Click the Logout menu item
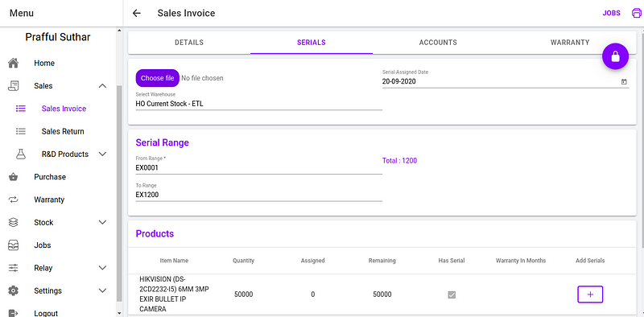The height and width of the screenshot is (317, 644). coord(46,313)
